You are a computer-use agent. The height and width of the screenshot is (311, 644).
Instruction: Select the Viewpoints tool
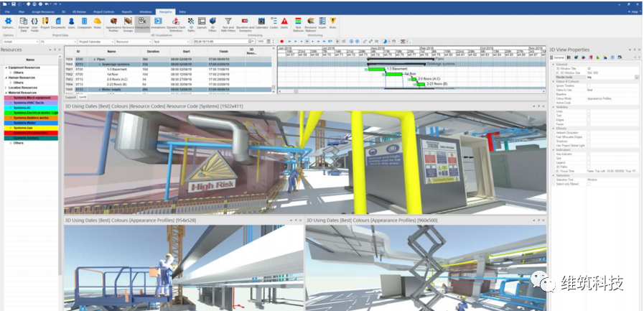142,23
